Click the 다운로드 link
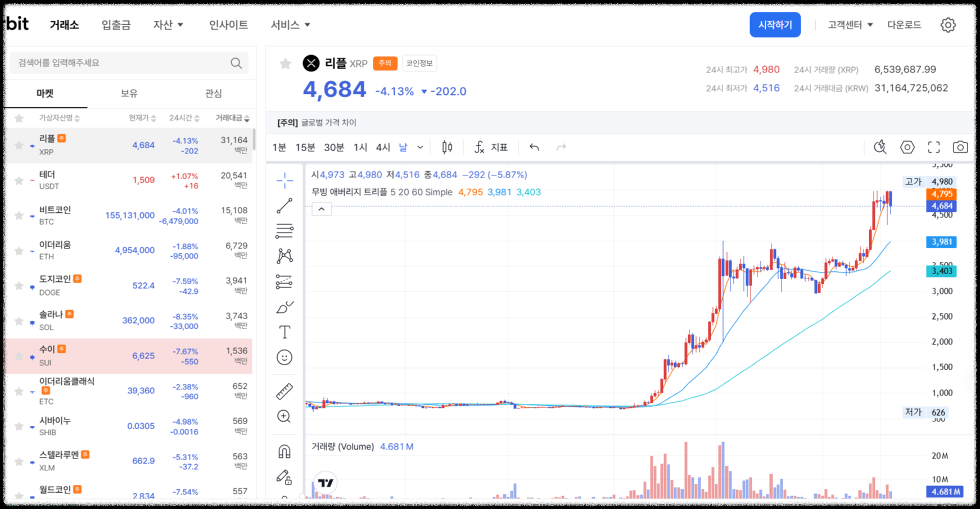The height and width of the screenshot is (509, 980). [904, 25]
